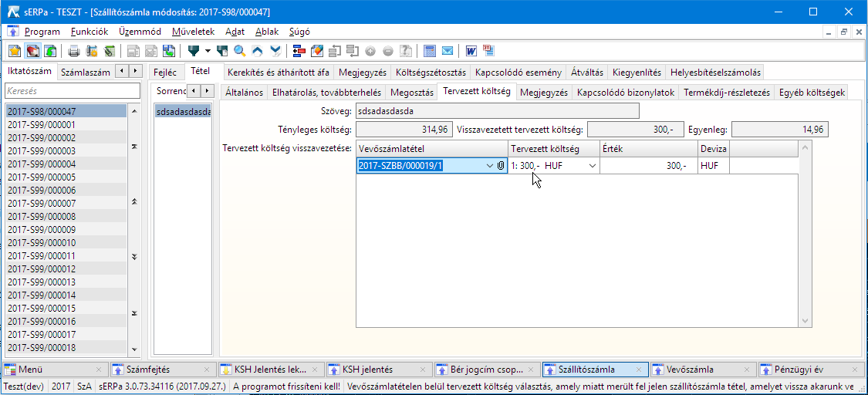
Task: Switch to the Fejléc tab
Action: pyautogui.click(x=165, y=72)
